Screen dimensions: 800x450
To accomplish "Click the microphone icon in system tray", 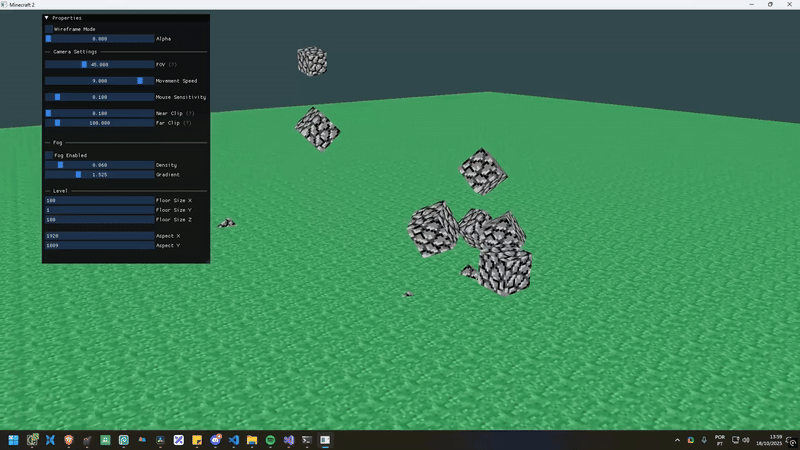I will [x=704, y=440].
